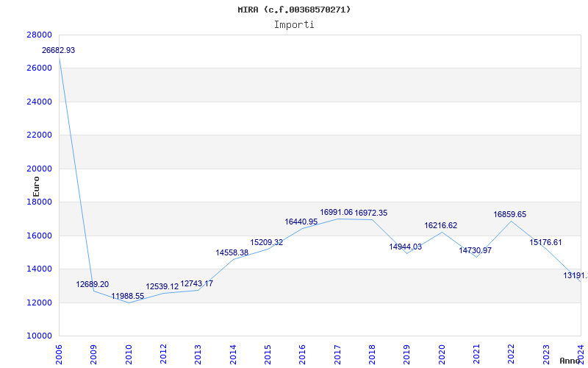Select the 16859.65 data label
Screen dimensions: 588x368
[509, 214]
